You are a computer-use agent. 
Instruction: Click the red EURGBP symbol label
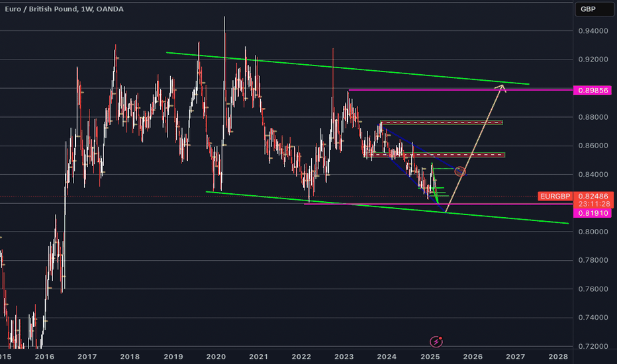coord(555,196)
